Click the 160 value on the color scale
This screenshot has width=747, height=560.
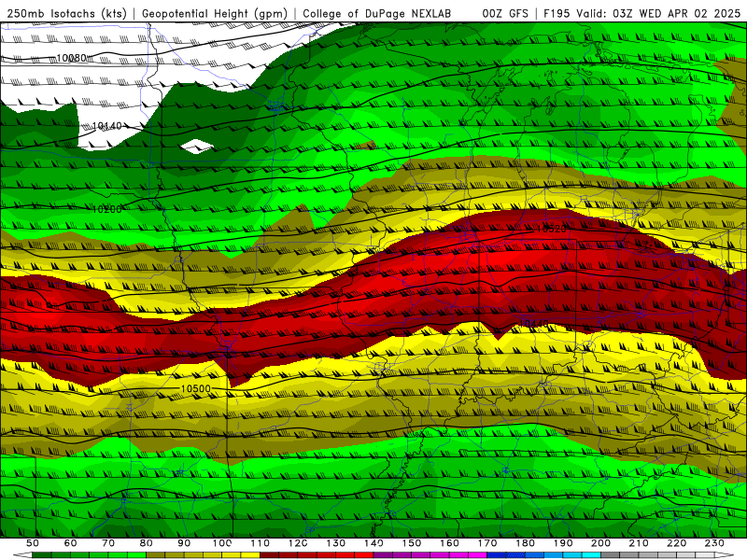tap(449, 543)
